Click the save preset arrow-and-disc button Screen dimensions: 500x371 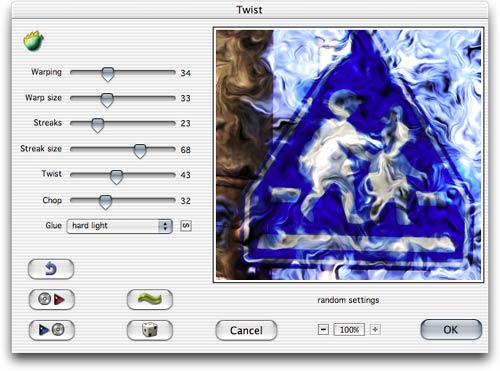coord(52,330)
